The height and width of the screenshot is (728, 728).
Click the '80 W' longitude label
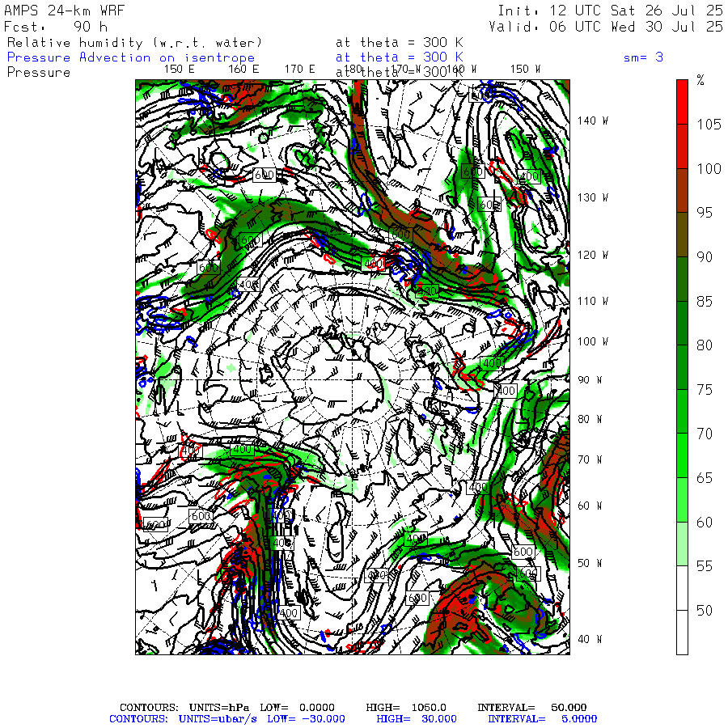point(590,419)
